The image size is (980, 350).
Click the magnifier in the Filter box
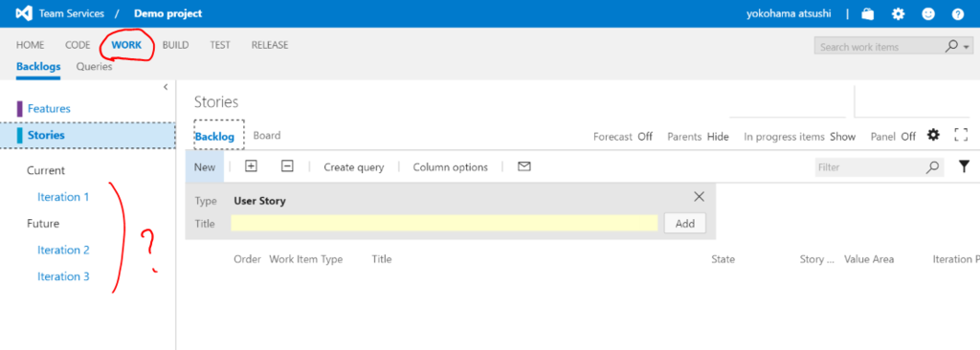[932, 167]
